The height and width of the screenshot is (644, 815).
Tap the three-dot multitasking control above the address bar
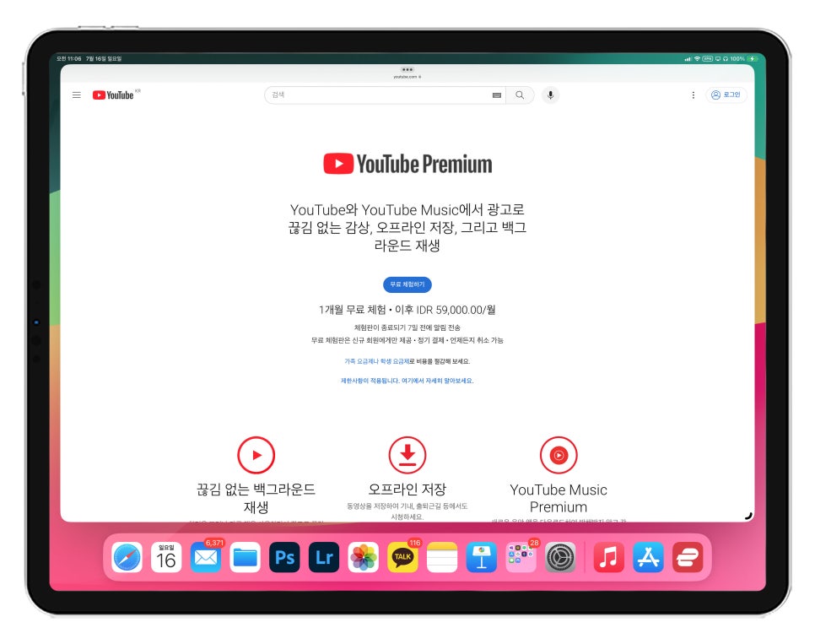pos(407,70)
